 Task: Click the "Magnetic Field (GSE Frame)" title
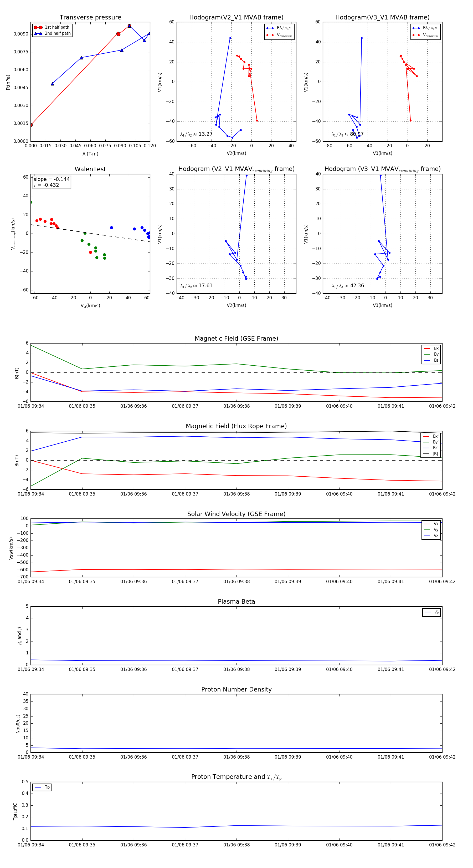click(236, 339)
